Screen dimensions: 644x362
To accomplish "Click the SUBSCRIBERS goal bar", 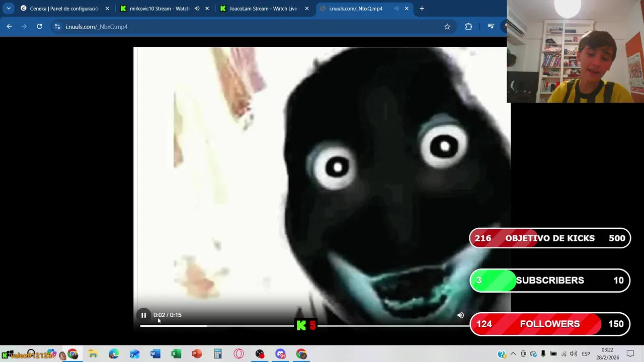I will click(x=550, y=281).
